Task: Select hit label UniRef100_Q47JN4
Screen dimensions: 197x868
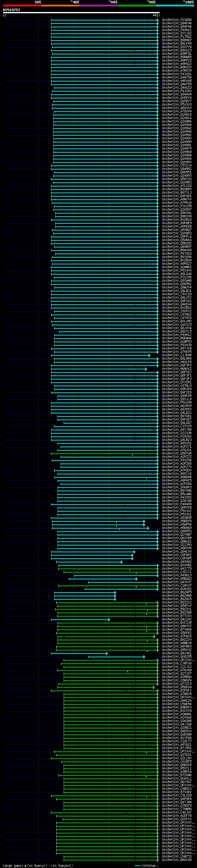Action: (x=177, y=802)
